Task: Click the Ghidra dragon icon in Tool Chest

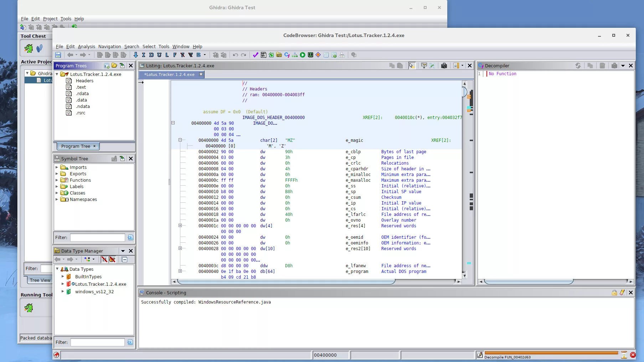Action: (x=29, y=48)
